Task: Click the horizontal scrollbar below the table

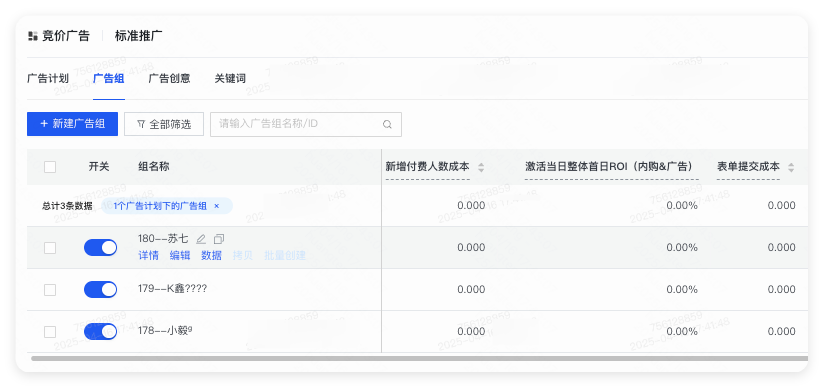Action: point(419,359)
